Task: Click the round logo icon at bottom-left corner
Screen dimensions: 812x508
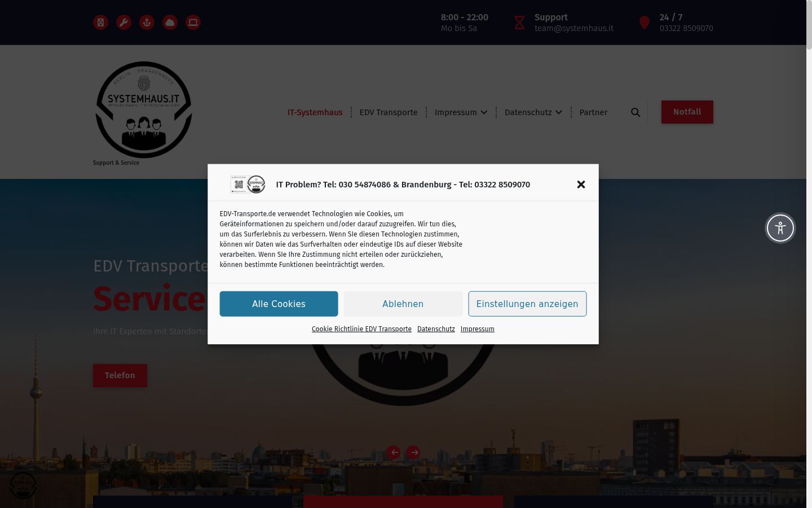Action: pos(23,485)
